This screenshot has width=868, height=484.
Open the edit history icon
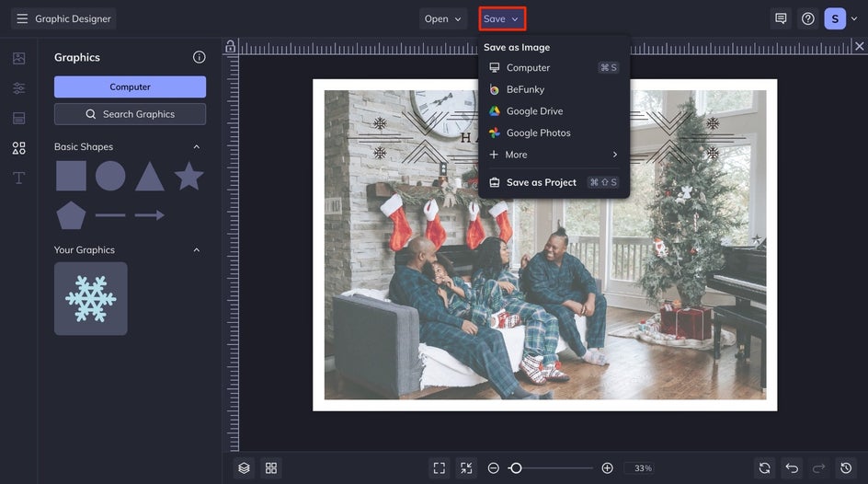pyautogui.click(x=846, y=468)
